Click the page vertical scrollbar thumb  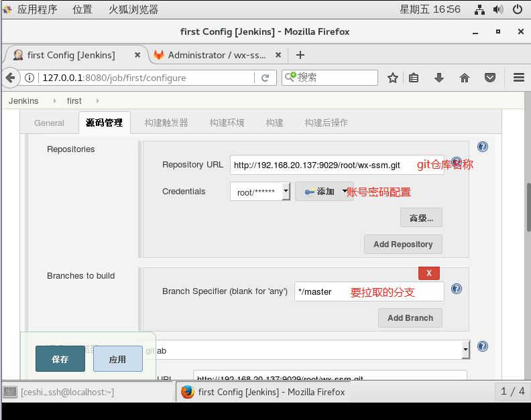[x=528, y=207]
